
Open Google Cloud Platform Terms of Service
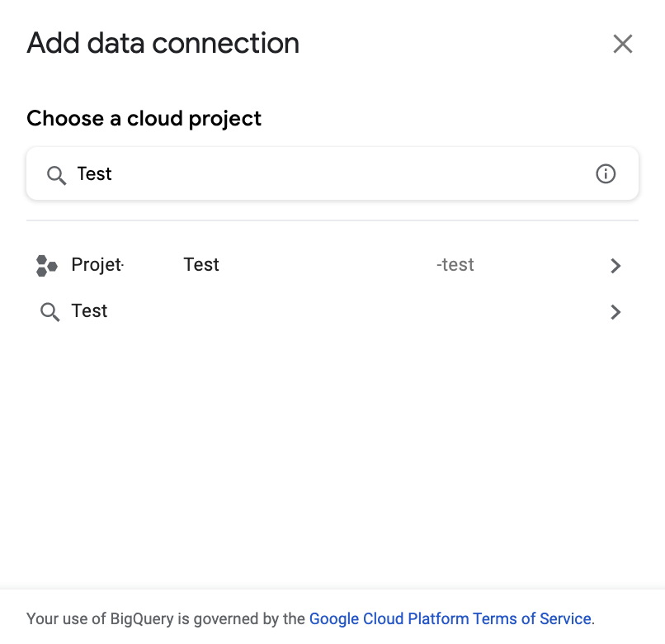(x=450, y=618)
